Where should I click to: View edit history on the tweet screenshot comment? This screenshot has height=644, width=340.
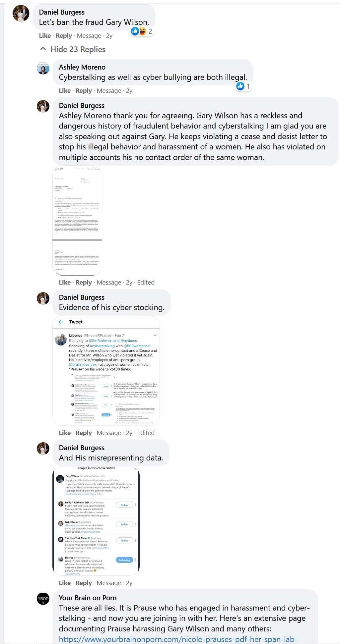click(146, 433)
